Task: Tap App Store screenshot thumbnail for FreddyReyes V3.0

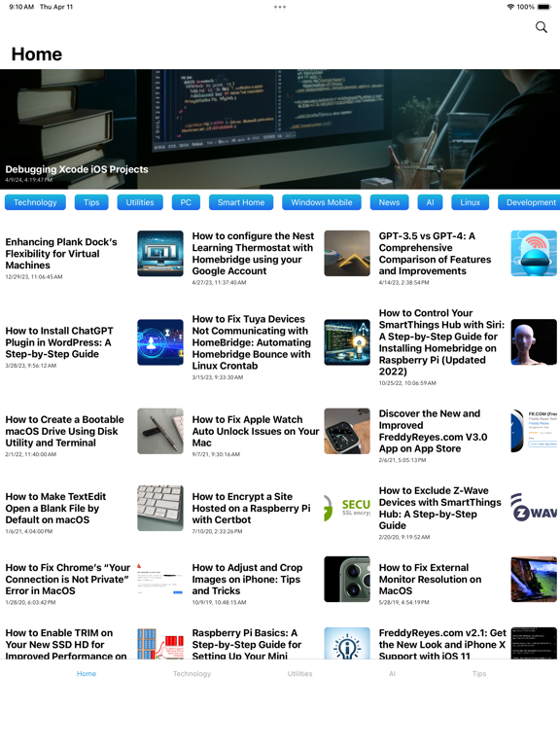Action: [534, 431]
